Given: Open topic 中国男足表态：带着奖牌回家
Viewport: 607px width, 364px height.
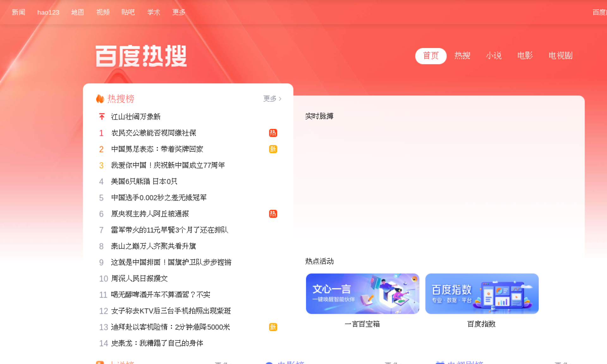Looking at the screenshot, I should pyautogui.click(x=157, y=149).
